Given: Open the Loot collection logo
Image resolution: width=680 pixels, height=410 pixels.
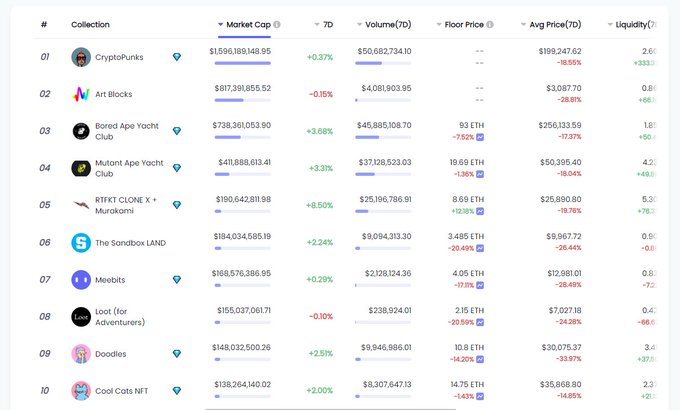Looking at the screenshot, I should 81,317.
